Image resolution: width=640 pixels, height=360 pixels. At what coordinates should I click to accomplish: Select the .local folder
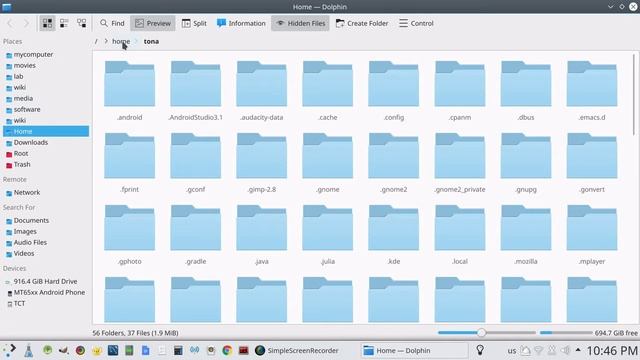460,235
